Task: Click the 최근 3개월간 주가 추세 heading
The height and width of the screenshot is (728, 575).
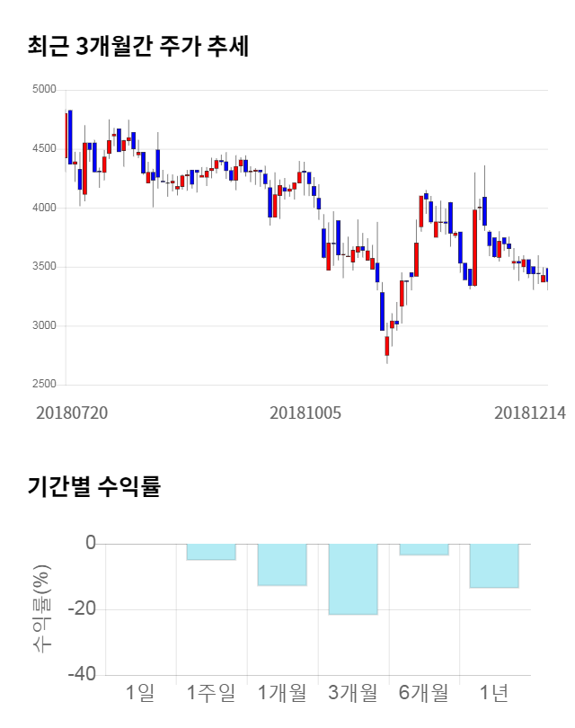Action: click(137, 46)
